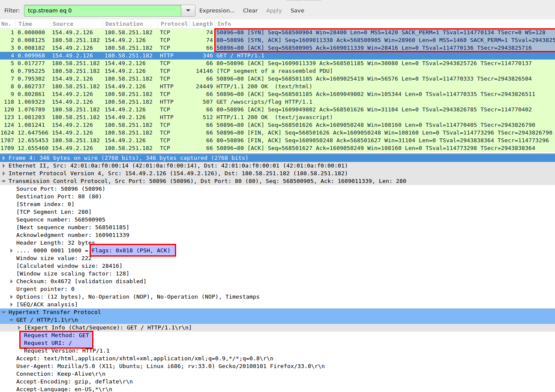Viewport: 555px width, 392px height.
Task: Select the Request Version: HTTP/1.1 field
Action: 66,351
